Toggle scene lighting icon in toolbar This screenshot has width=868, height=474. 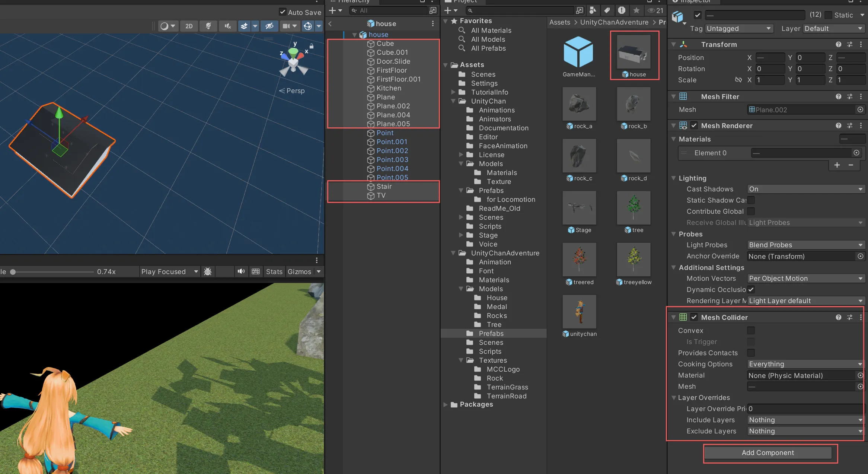tap(208, 26)
